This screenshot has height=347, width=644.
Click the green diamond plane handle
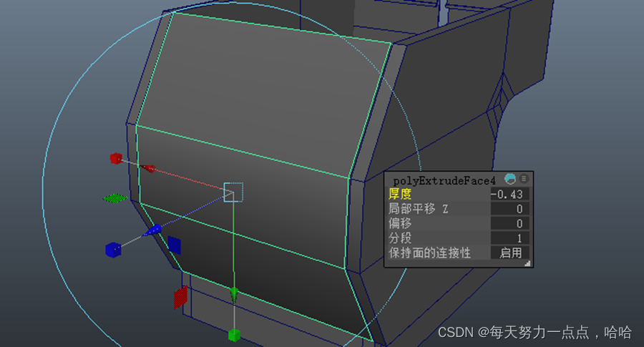coord(115,198)
